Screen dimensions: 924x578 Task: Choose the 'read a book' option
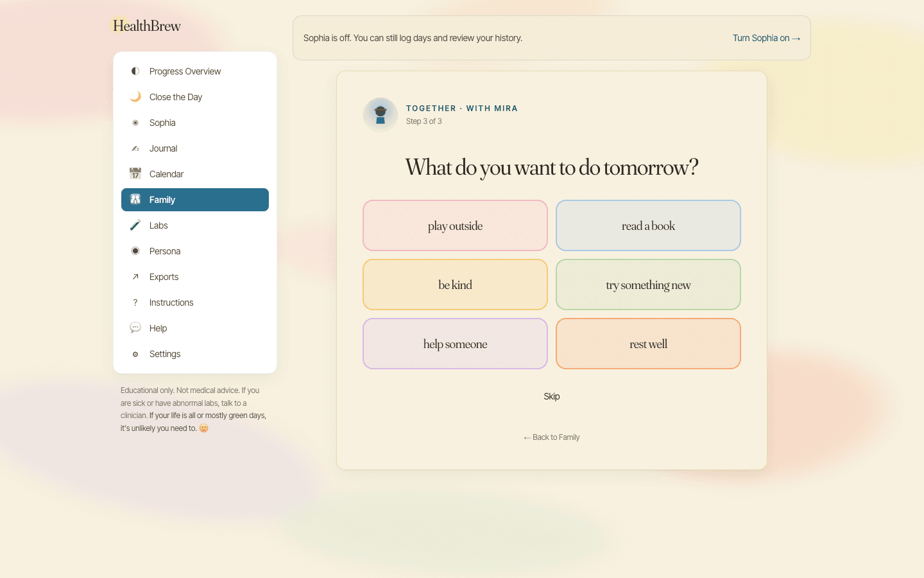click(648, 225)
